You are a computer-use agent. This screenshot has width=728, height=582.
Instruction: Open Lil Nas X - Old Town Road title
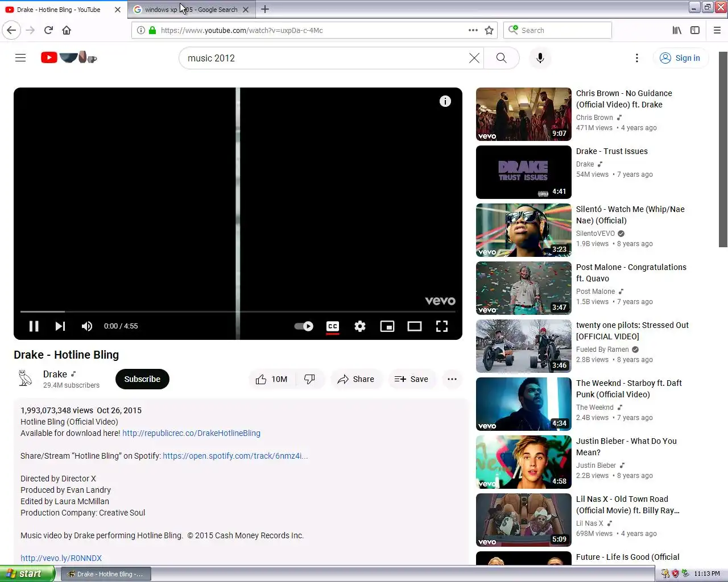tap(628, 505)
